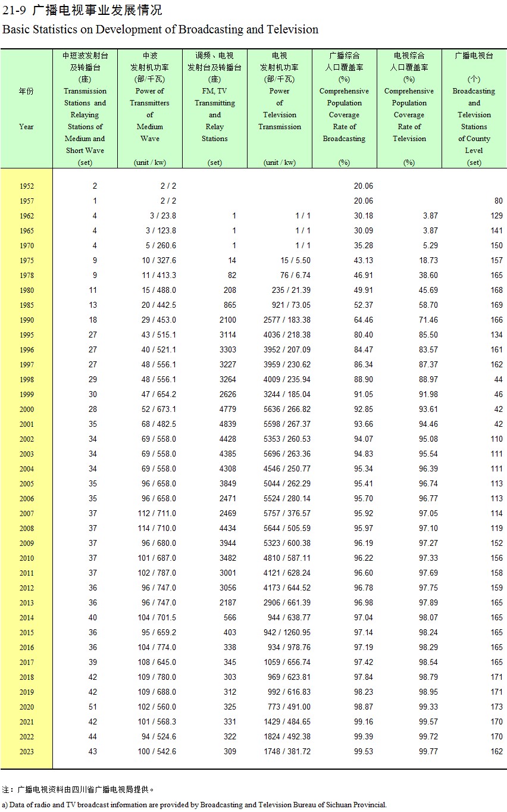Select the English footnote about Sichuan Provincial

[x=194, y=805]
